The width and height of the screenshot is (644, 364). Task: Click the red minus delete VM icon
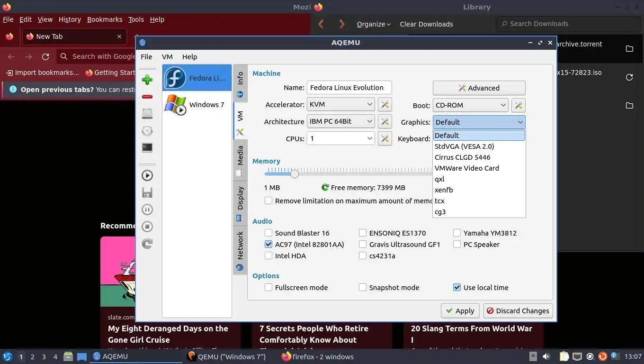[147, 97]
